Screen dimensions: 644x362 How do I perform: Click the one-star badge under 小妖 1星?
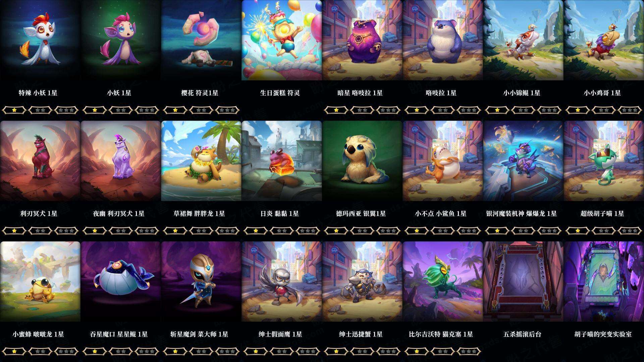[x=95, y=110]
